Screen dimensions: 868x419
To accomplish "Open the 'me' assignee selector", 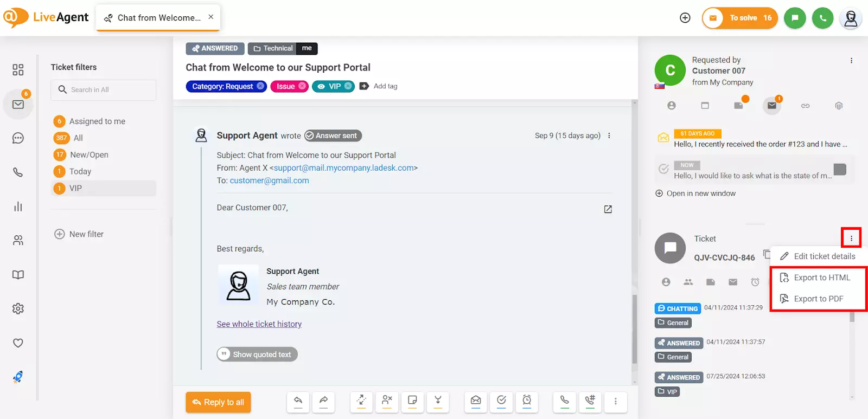I will pos(307,48).
